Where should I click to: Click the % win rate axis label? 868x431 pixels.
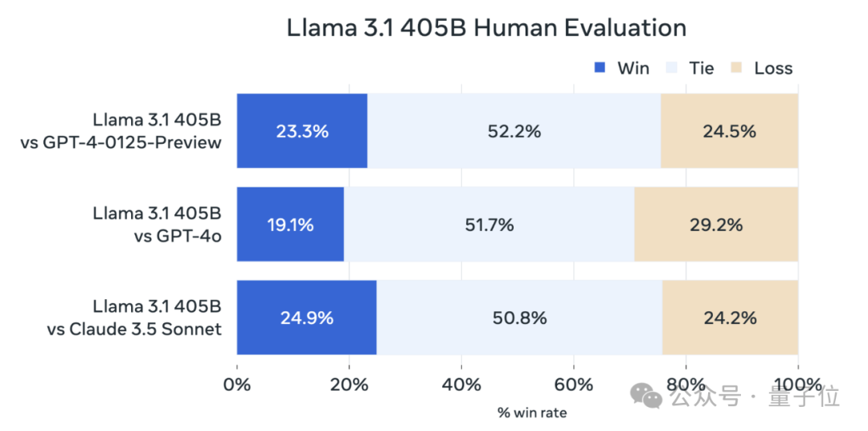531,413
